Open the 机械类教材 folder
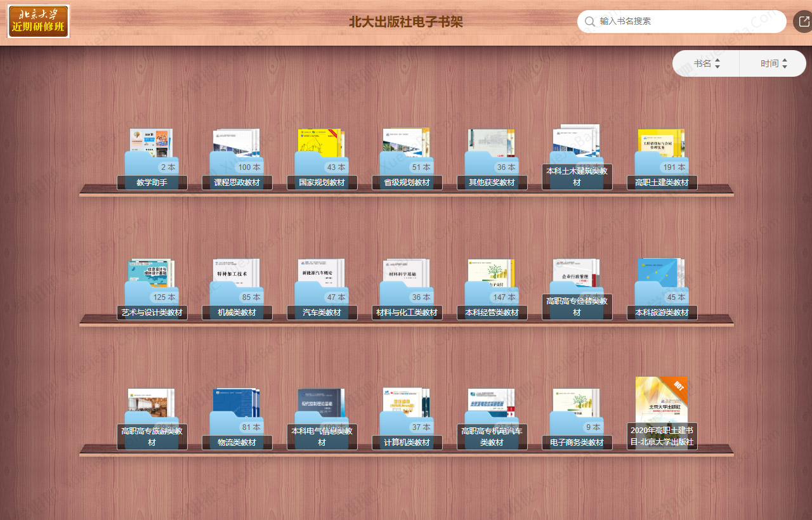 point(237,289)
